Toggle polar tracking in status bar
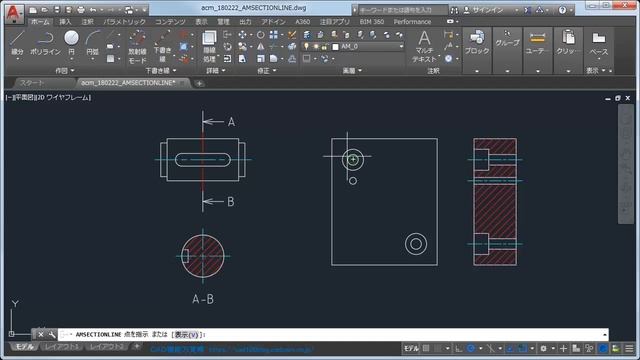 [471, 349]
